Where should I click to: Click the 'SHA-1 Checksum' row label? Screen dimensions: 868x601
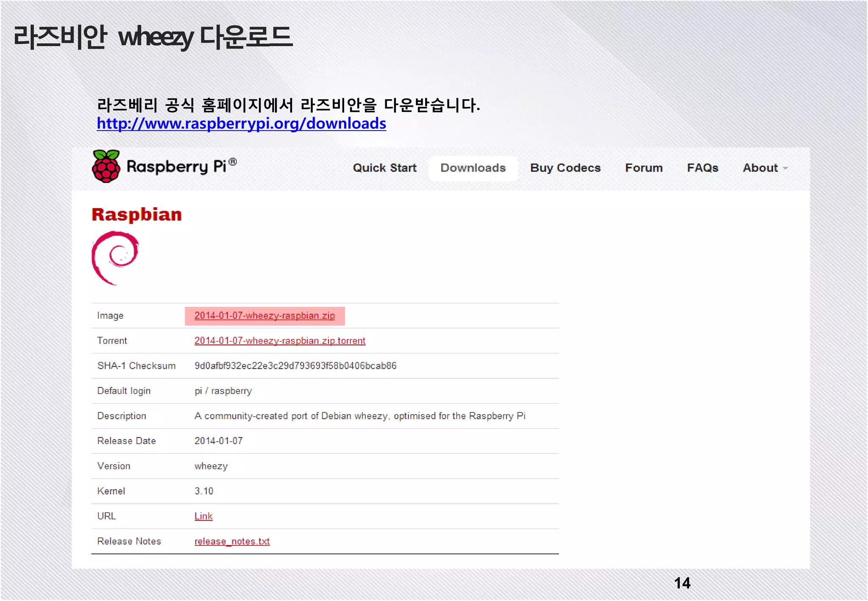click(x=136, y=366)
